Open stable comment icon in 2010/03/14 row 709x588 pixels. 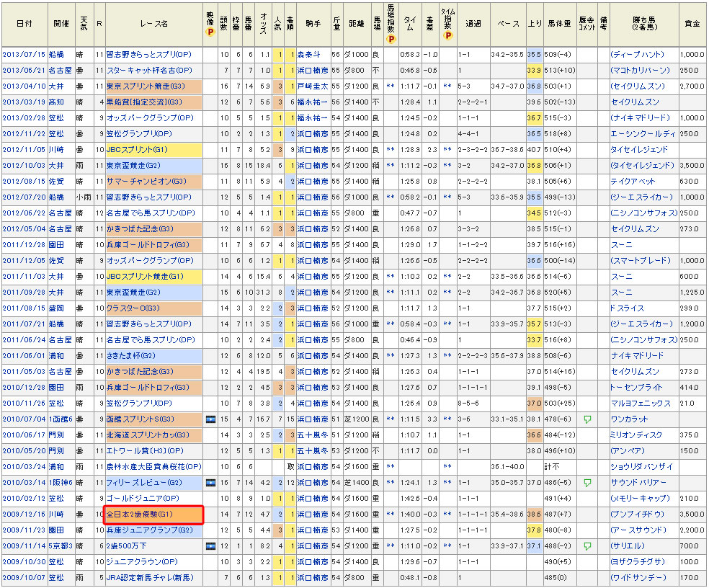pos(587,483)
